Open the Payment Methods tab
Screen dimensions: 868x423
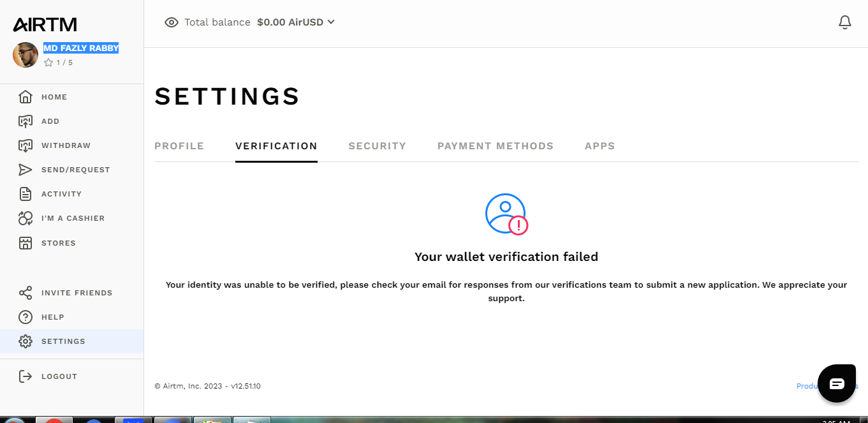496,146
